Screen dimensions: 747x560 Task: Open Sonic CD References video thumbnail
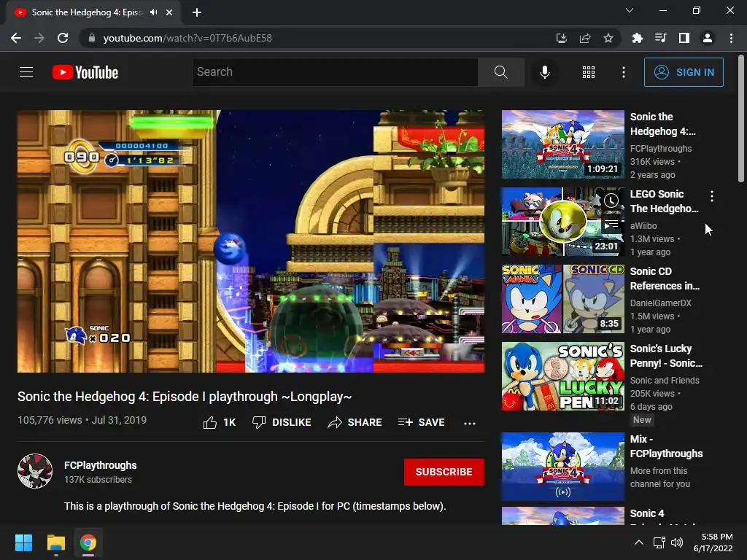[562, 299]
